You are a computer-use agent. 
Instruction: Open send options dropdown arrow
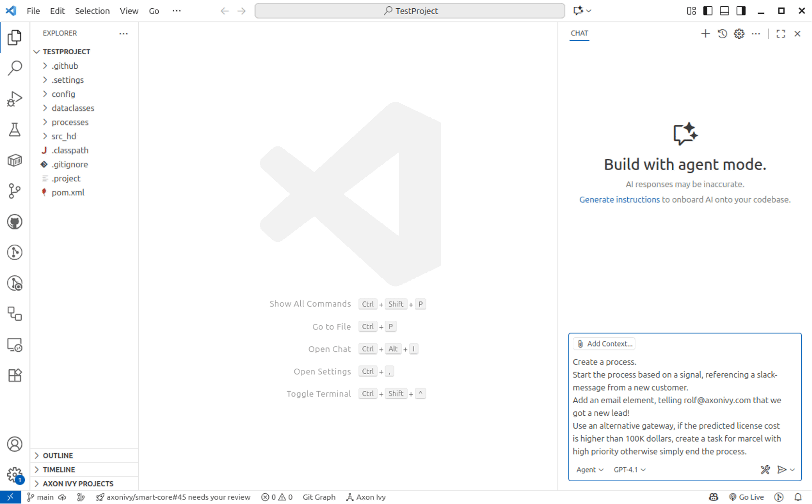(x=793, y=470)
